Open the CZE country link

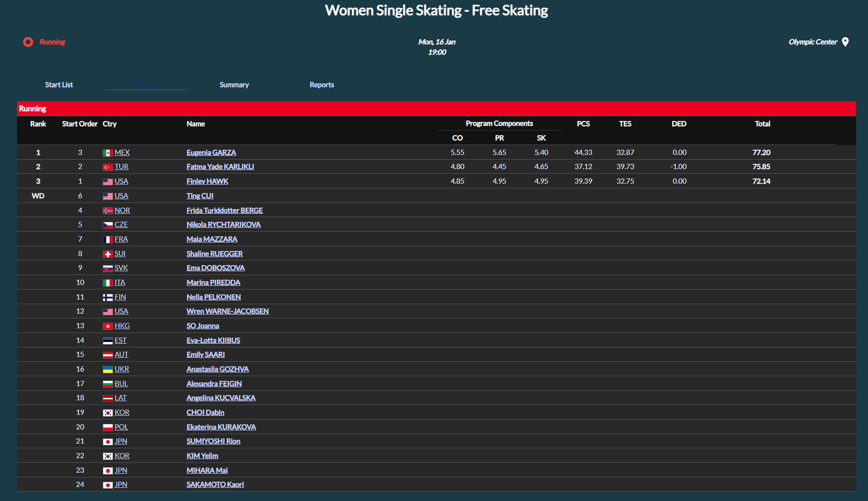point(121,225)
